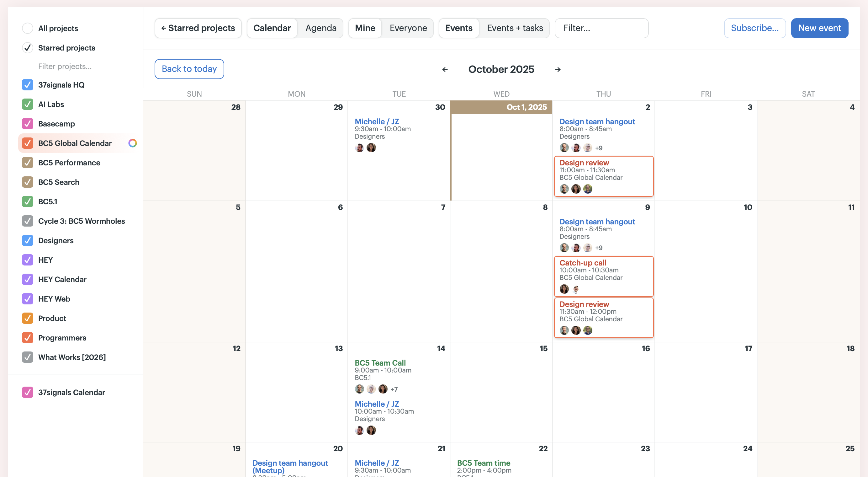Open the Catch-up call event
Screen dimensions: 868x477
click(x=583, y=263)
